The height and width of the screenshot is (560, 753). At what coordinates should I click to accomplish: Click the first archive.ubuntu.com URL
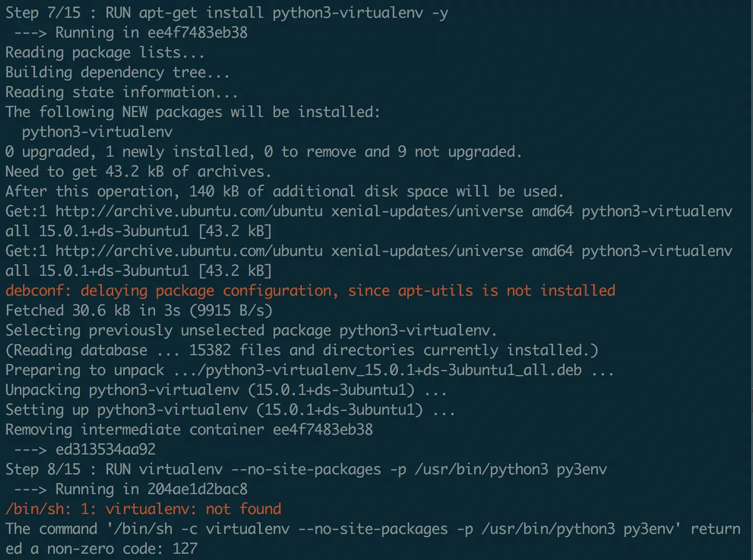coord(189,212)
